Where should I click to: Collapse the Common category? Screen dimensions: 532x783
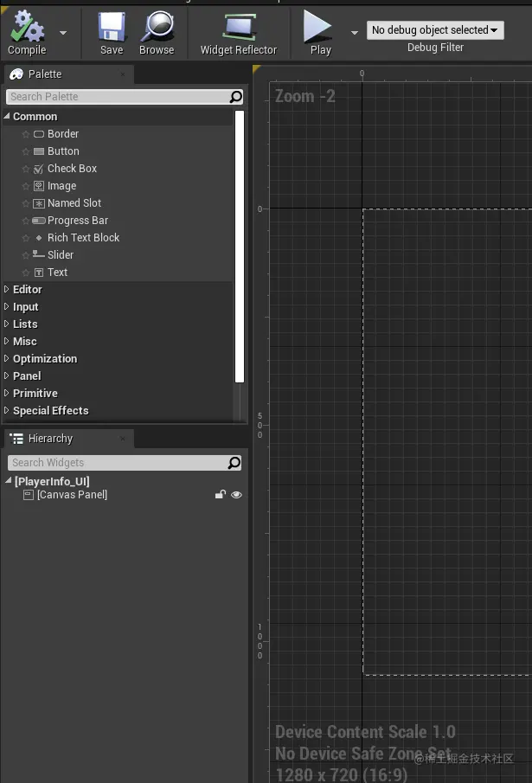point(7,116)
